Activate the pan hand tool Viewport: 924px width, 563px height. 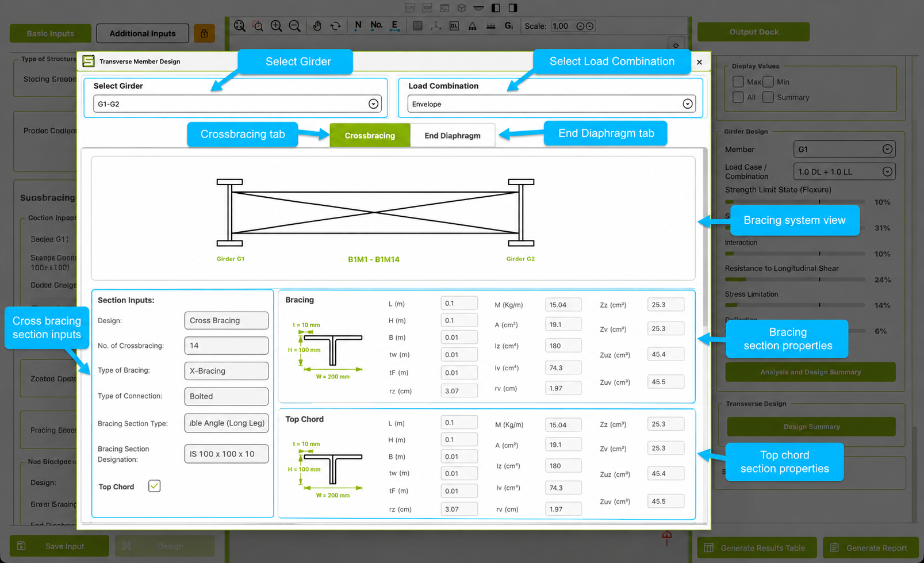click(x=317, y=26)
